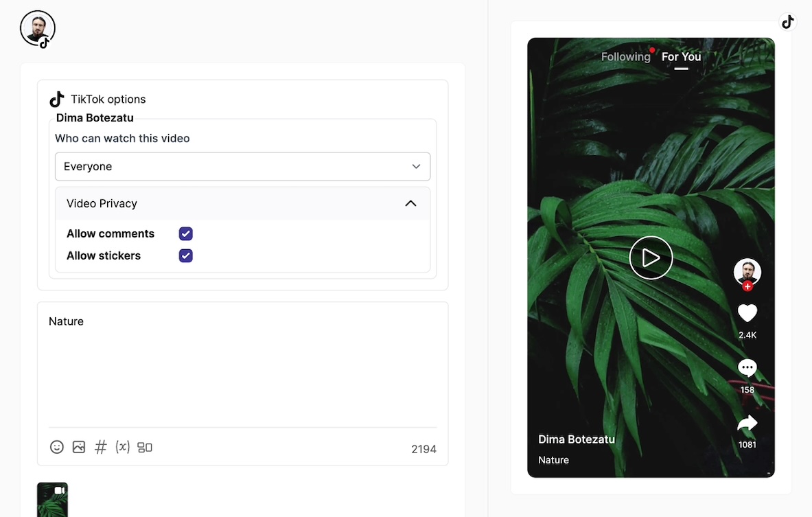Open the Who can watch dropdown set to Everyone

242,166
